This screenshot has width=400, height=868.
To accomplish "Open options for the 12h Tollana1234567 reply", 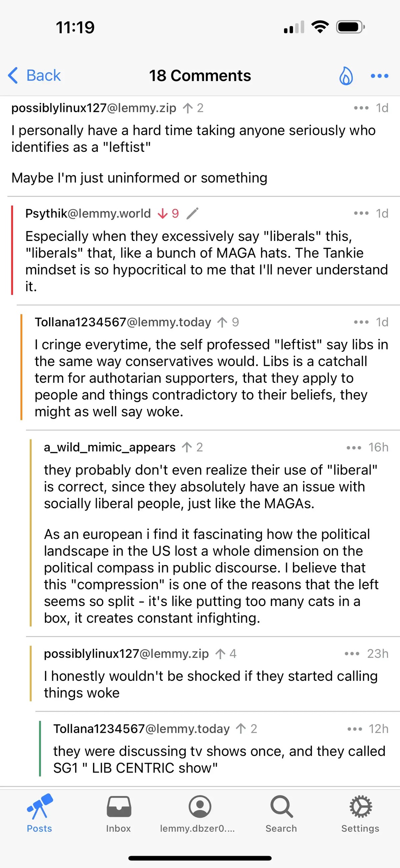I will point(355,729).
